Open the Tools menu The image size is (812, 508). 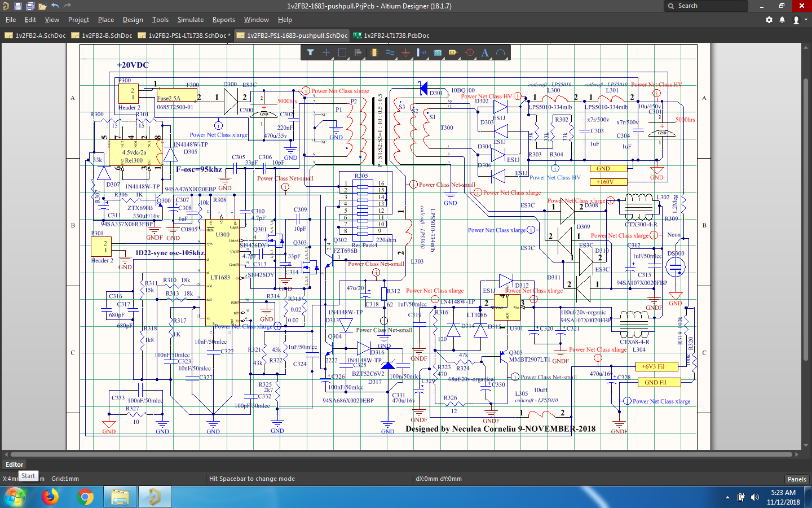160,20
